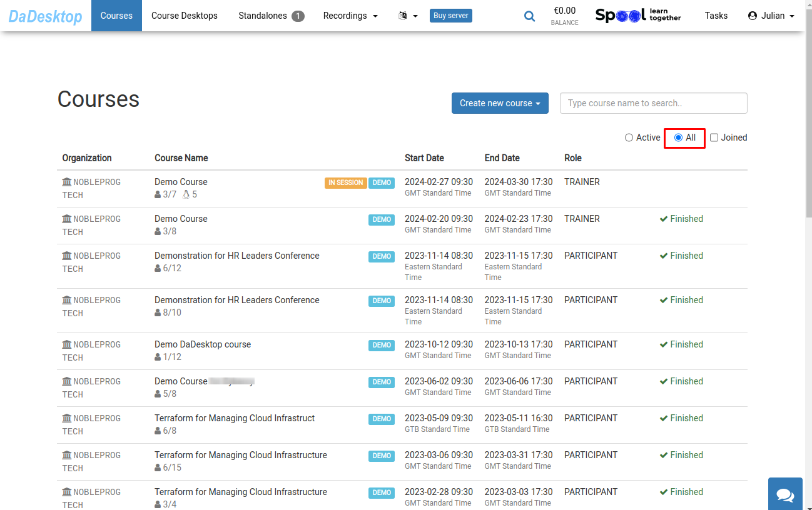Open Demonstration for HR Leaders Conference with 8/10

(237, 300)
